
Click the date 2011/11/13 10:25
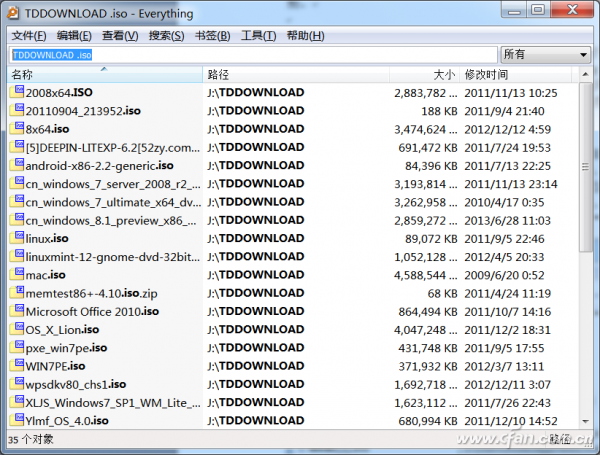[511, 93]
